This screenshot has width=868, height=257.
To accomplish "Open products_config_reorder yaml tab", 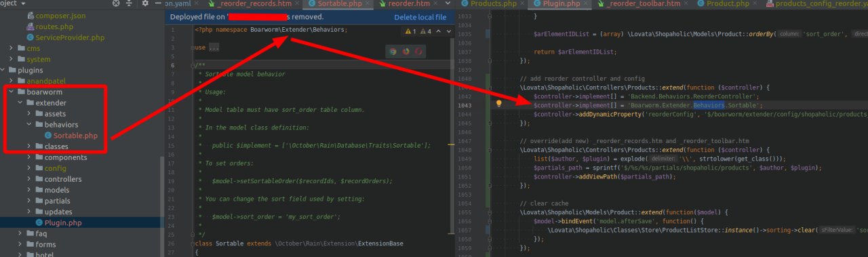I will (816, 3).
